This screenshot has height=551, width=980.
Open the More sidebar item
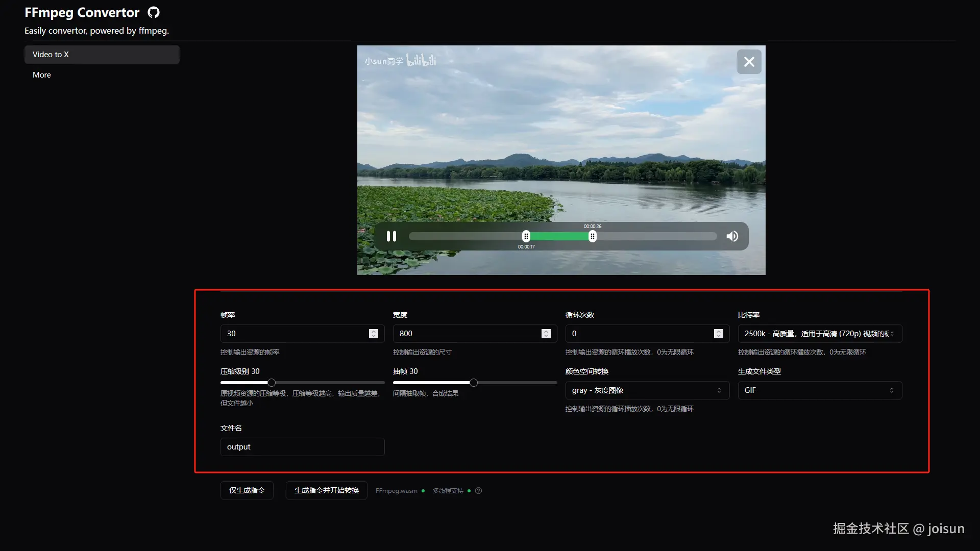pos(42,75)
